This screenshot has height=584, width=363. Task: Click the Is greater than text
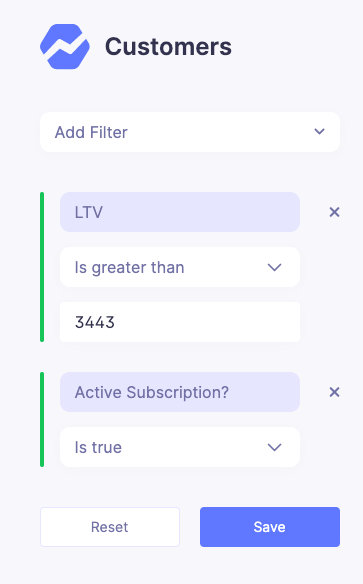[x=130, y=268]
